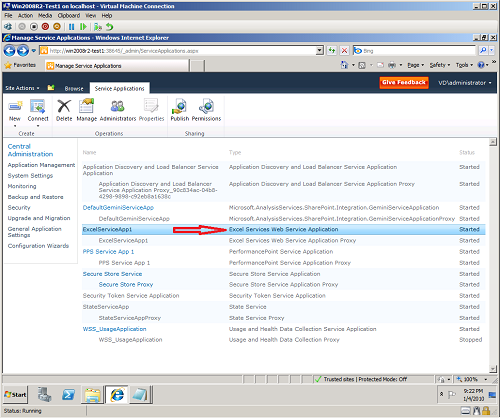Open PPS Service App 1 link
This screenshot has height=418, width=500.
pos(108,252)
